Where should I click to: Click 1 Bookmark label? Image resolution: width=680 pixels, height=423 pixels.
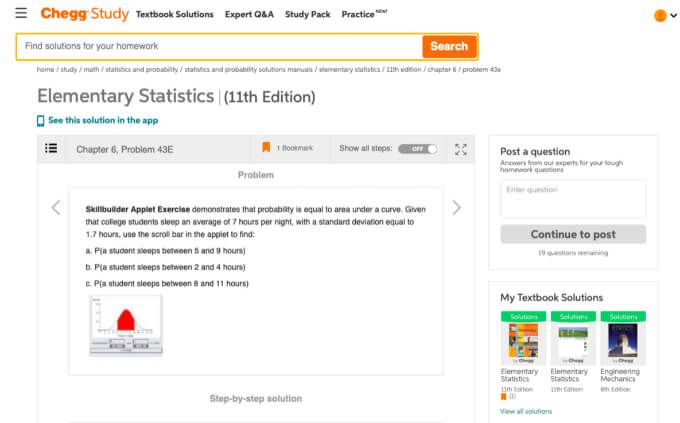(x=294, y=148)
